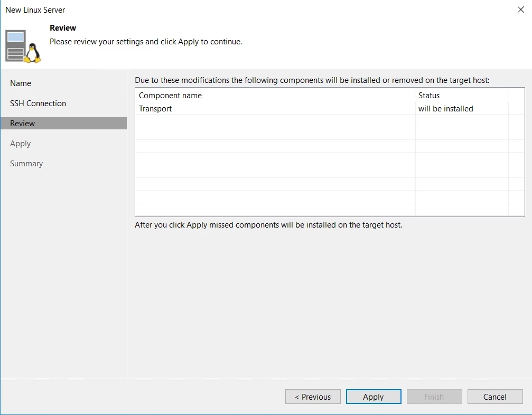Screen dimensions: 532x415
Task: Click the "will be installed" status cell
Action: [x=446, y=109]
